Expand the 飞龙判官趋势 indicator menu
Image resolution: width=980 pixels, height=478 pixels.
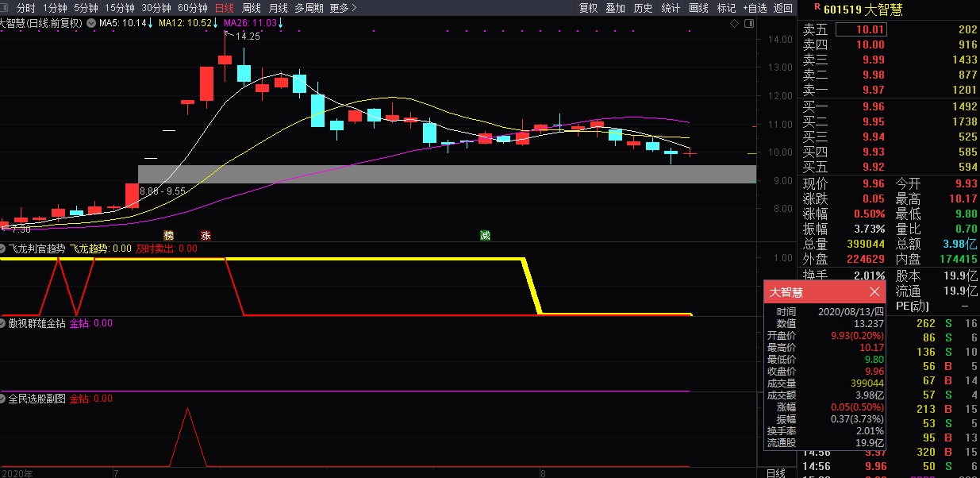[4, 249]
